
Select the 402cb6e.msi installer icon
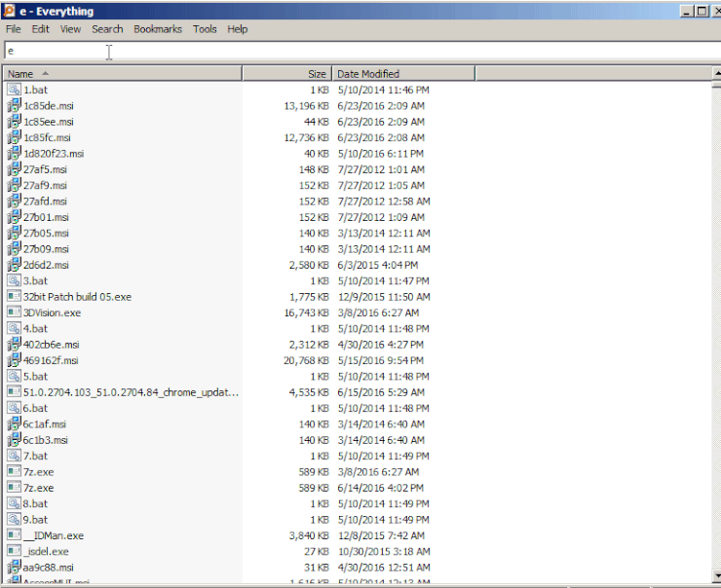tap(15, 345)
